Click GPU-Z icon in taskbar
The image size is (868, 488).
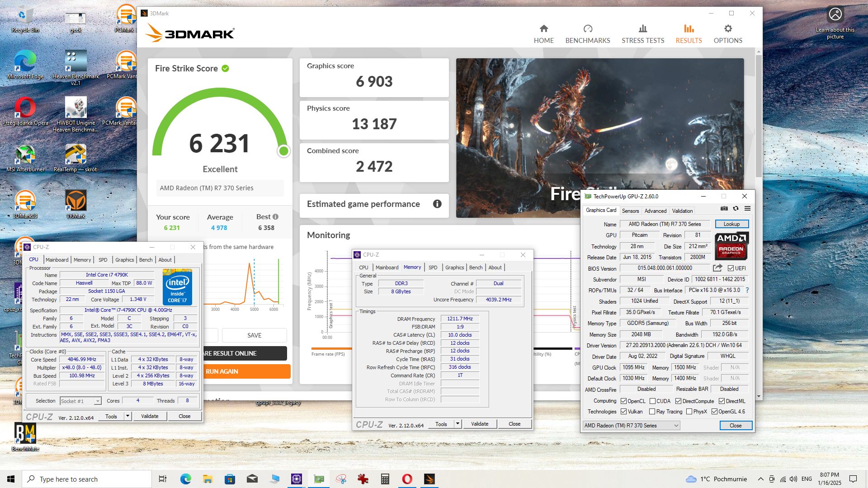coord(319,479)
